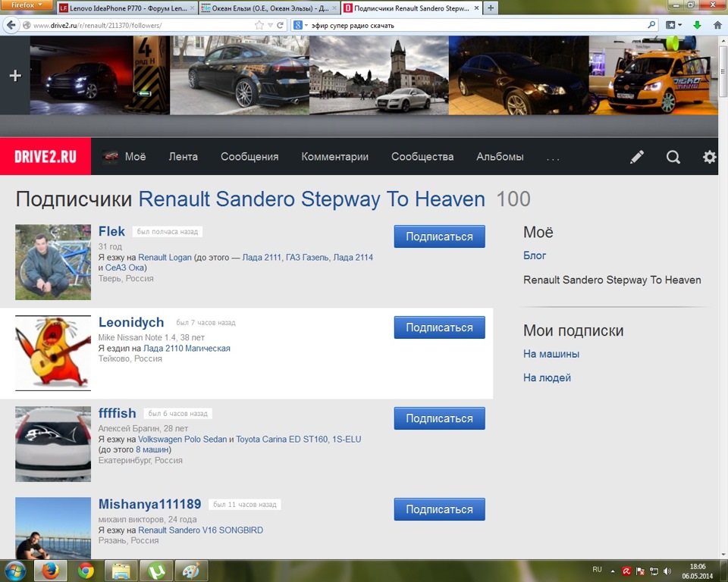
Task: Open Toyota Carina ED ST160 link
Action: (299, 439)
